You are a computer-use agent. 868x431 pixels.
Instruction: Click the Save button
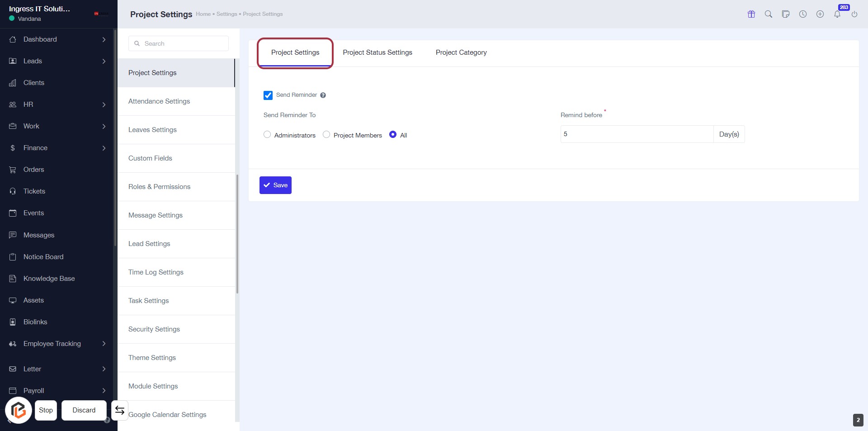(275, 185)
